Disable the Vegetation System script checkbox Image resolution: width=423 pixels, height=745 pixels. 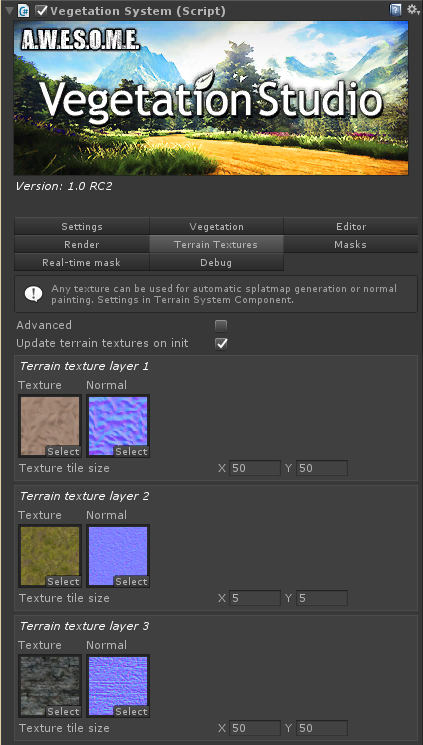[x=42, y=10]
